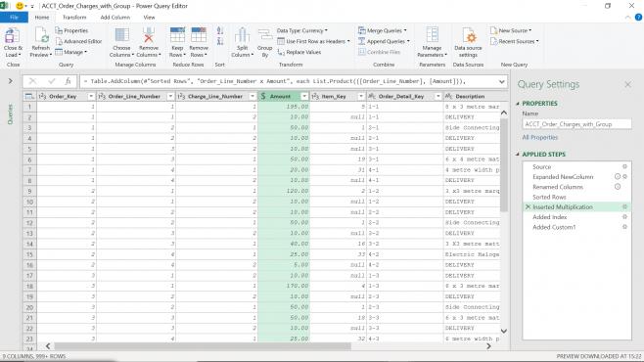Viewport: 644px width, 362px height.
Task: Sort ascending with the A-Z icon
Action: pos(220,30)
